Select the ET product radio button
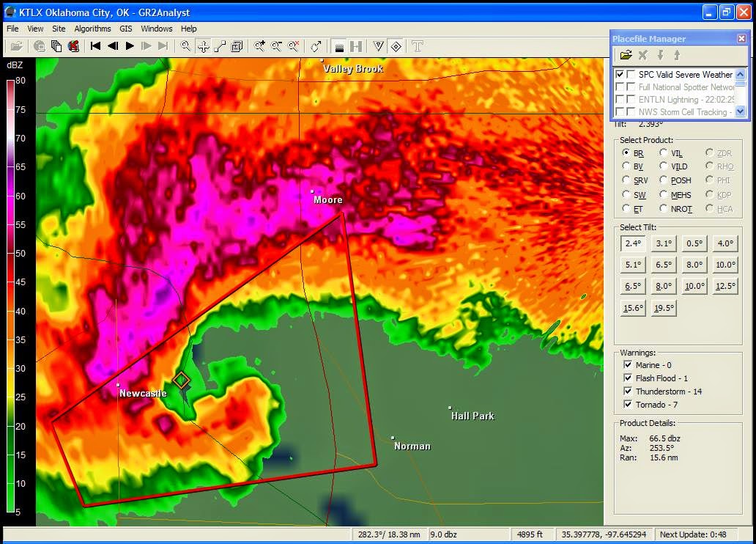756x544 pixels. (x=626, y=208)
